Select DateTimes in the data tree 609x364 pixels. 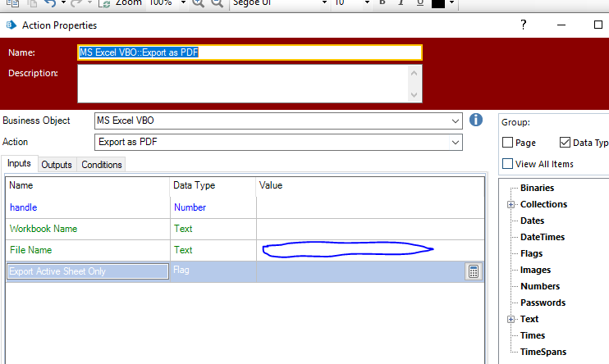[543, 237]
